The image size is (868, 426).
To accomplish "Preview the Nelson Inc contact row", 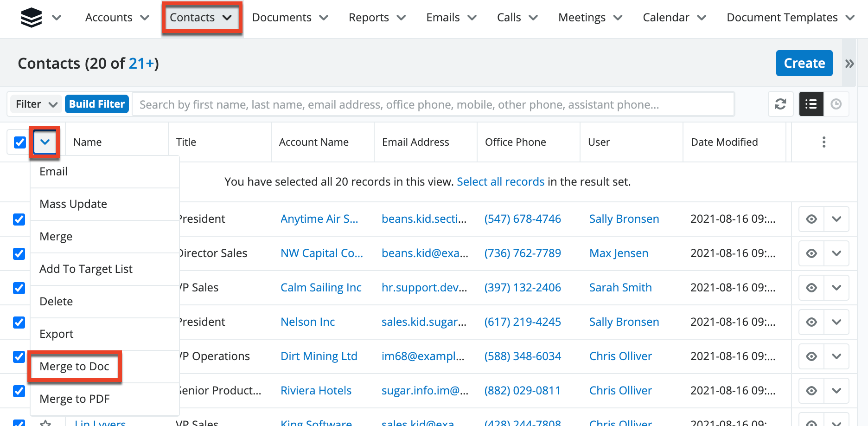I will pyautogui.click(x=811, y=322).
